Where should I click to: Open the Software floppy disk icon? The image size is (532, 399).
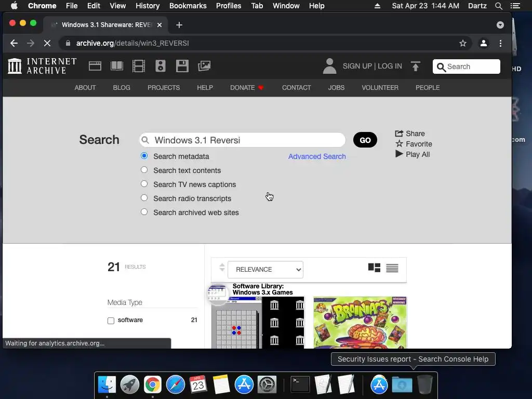(x=182, y=66)
